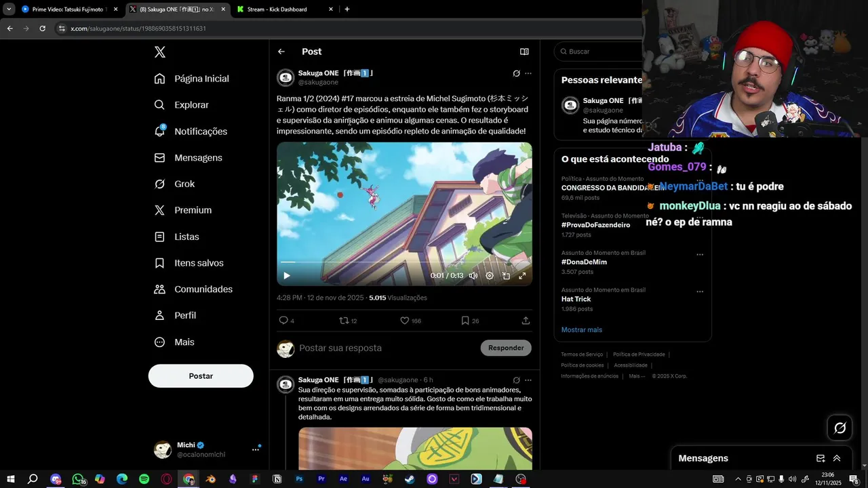Open Comunidades in the sidebar
Screen dimensions: 868x488
point(193,289)
